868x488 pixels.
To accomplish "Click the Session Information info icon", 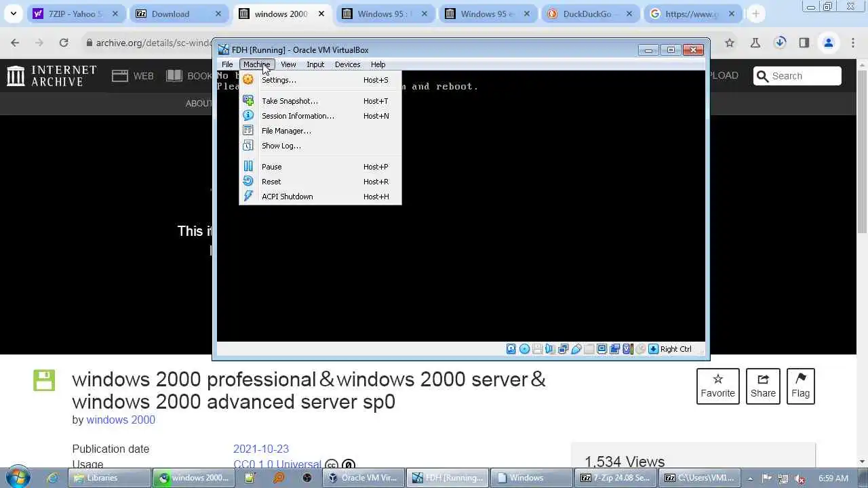I will pyautogui.click(x=248, y=115).
